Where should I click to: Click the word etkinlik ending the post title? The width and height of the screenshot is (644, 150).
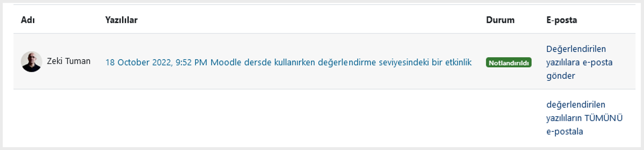pyautogui.click(x=458, y=62)
